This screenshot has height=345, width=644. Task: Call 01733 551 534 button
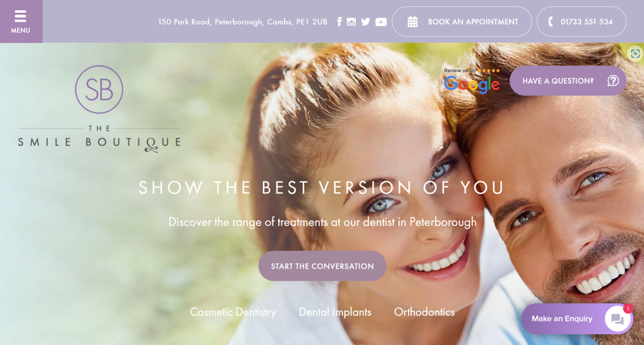pos(582,22)
